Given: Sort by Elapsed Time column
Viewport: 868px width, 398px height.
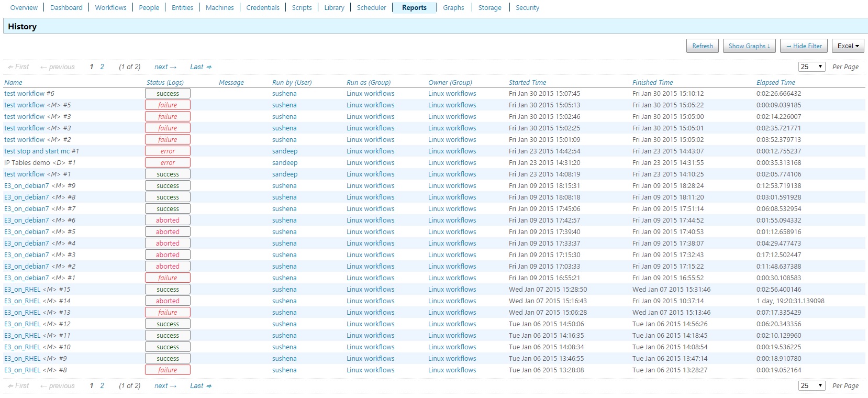Looking at the screenshot, I should 775,82.
